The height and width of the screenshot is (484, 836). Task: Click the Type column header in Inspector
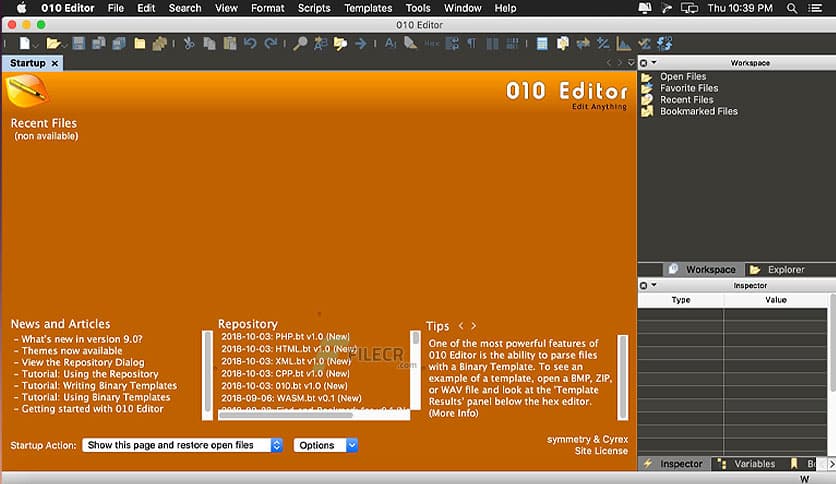coord(681,300)
